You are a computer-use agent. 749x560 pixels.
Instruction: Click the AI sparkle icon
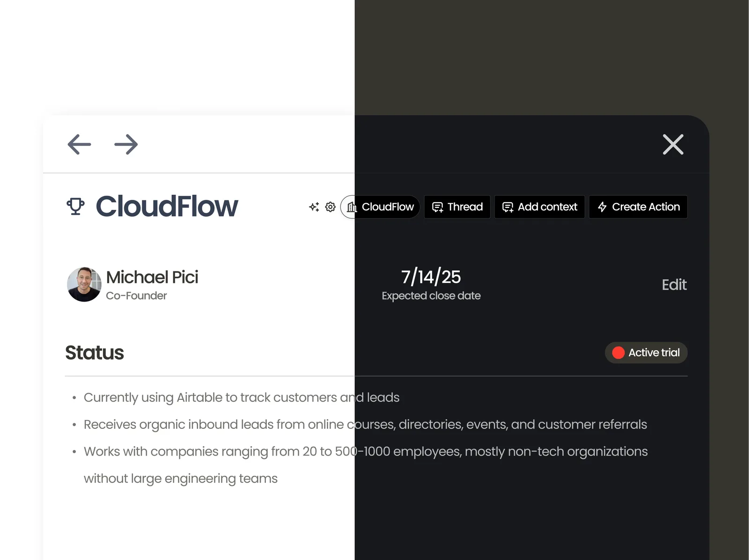click(314, 207)
